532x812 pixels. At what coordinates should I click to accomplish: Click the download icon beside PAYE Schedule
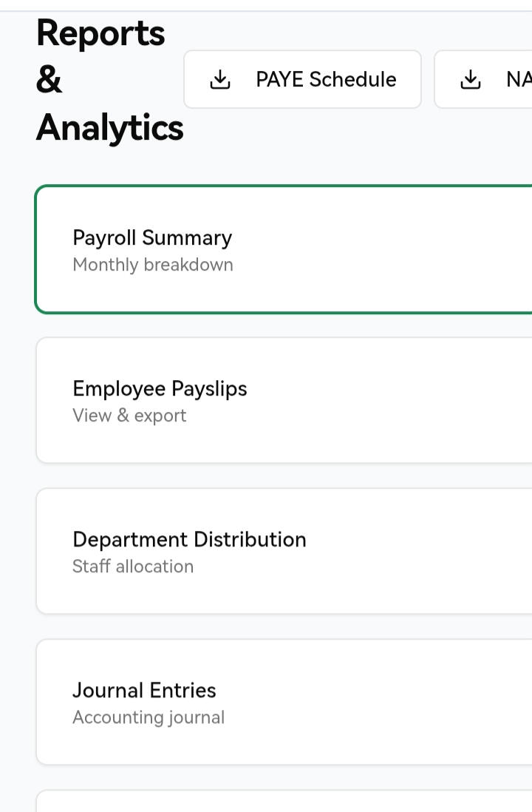pos(220,80)
